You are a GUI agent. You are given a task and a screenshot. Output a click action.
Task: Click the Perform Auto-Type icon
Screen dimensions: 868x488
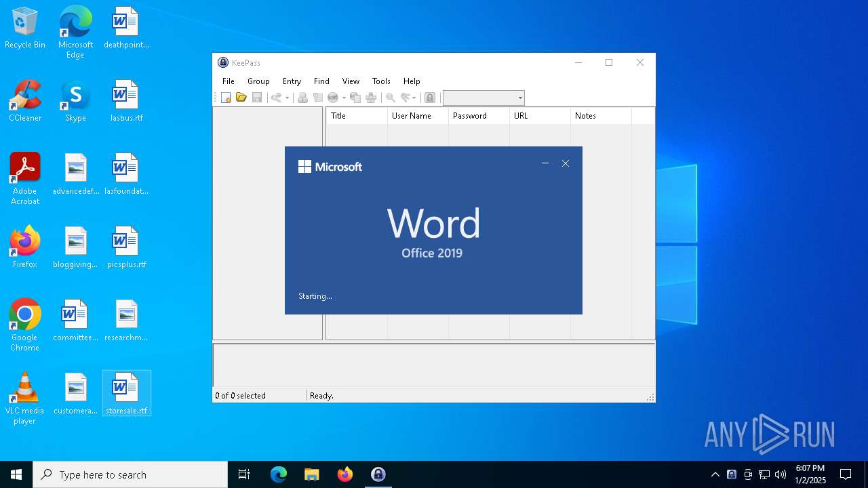click(x=371, y=98)
